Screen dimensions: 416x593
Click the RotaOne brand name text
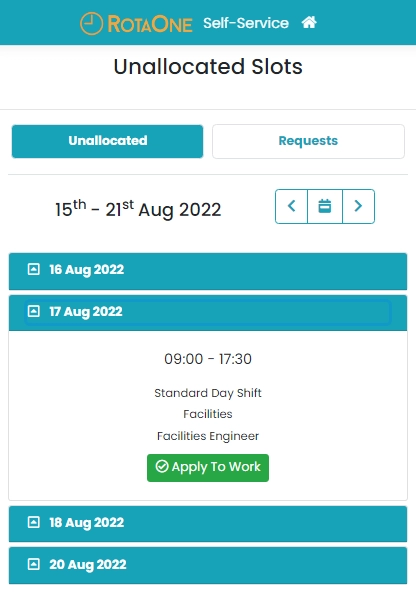(150, 24)
